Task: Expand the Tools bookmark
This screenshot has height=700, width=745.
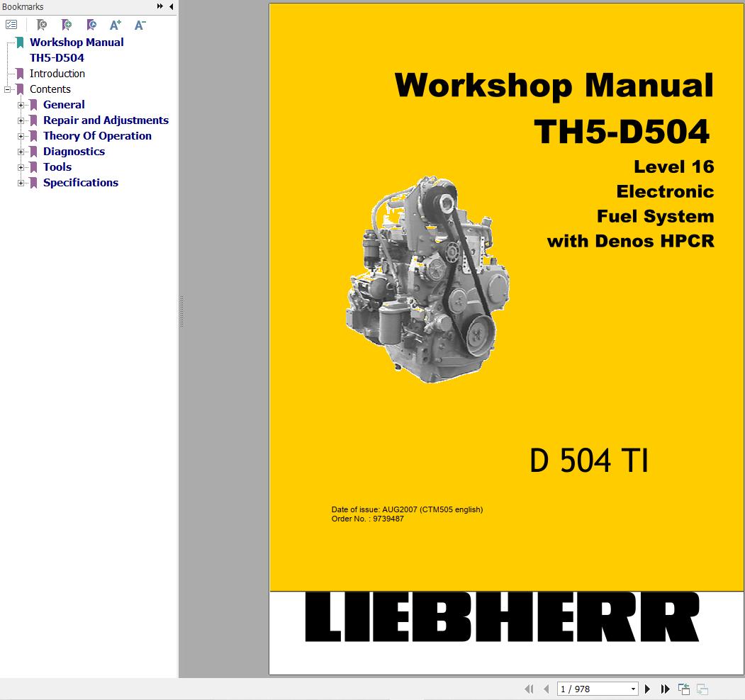Action: [x=21, y=167]
